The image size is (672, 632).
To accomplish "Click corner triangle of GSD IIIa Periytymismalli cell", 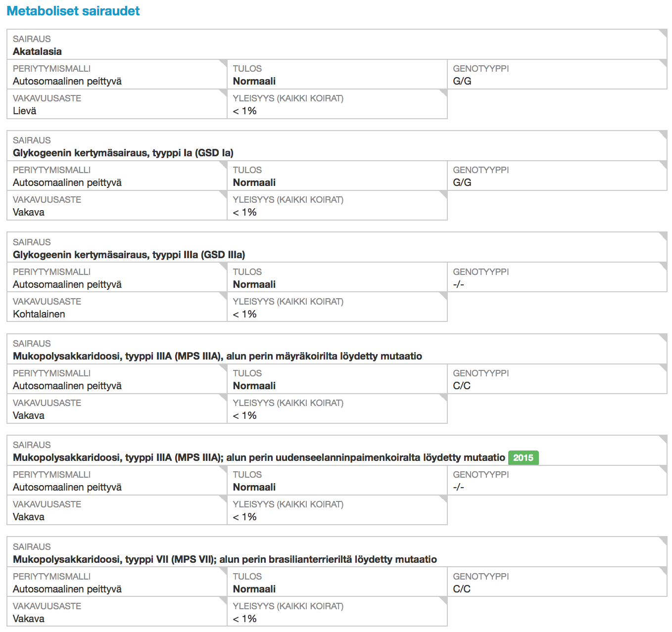I will click(x=224, y=266).
